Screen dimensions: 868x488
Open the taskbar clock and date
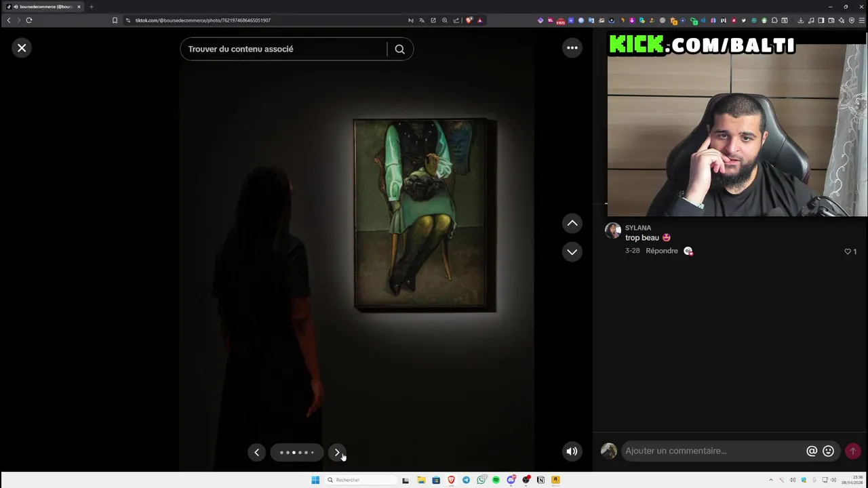[x=853, y=480]
